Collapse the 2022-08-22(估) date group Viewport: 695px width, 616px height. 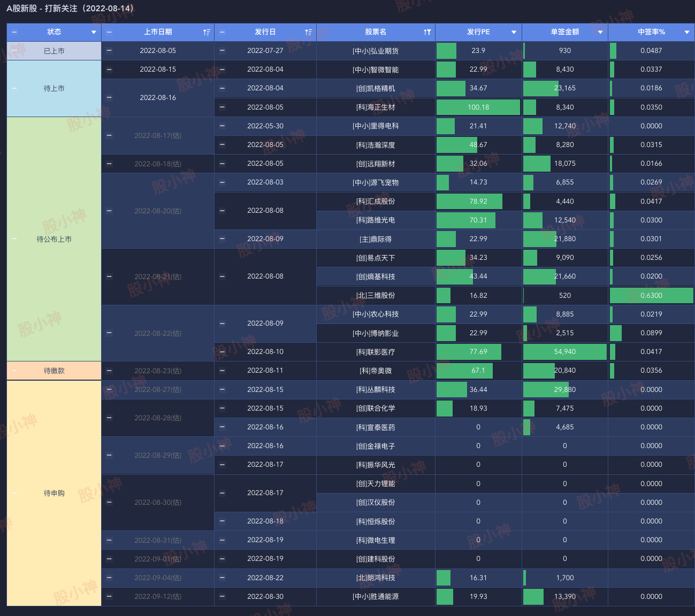(109, 333)
